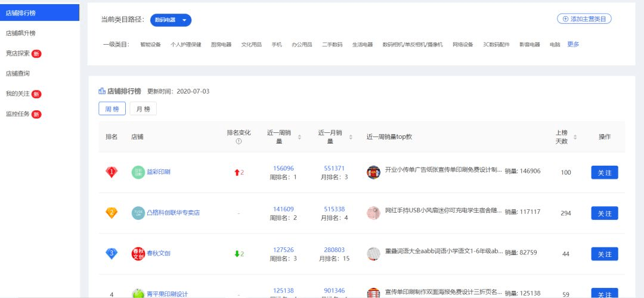This screenshot has height=298, width=644.
Task: Click 春秋文创 shop avatar
Action: pyautogui.click(x=138, y=254)
